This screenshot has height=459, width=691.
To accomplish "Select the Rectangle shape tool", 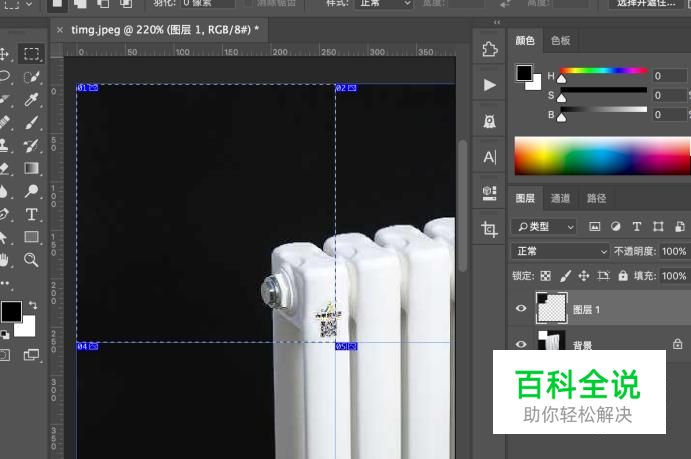I will pos(31,237).
